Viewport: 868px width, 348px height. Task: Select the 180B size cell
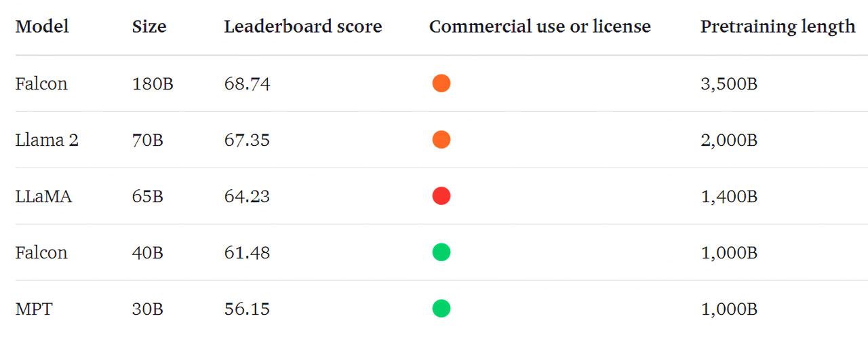point(153,84)
